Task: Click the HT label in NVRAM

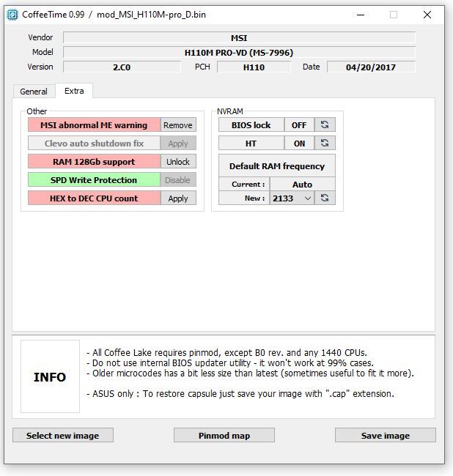Action: [x=251, y=143]
